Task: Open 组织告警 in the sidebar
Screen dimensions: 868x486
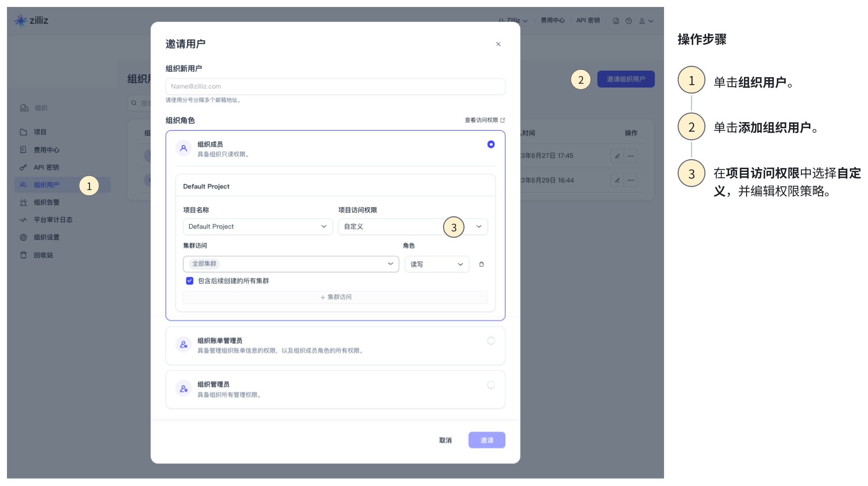Action: [47, 203]
